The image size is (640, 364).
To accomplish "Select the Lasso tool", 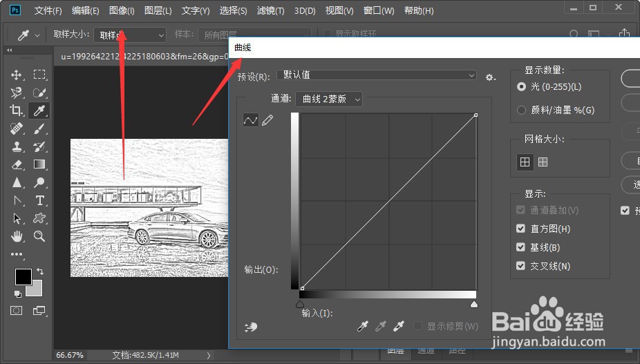I will tap(17, 93).
